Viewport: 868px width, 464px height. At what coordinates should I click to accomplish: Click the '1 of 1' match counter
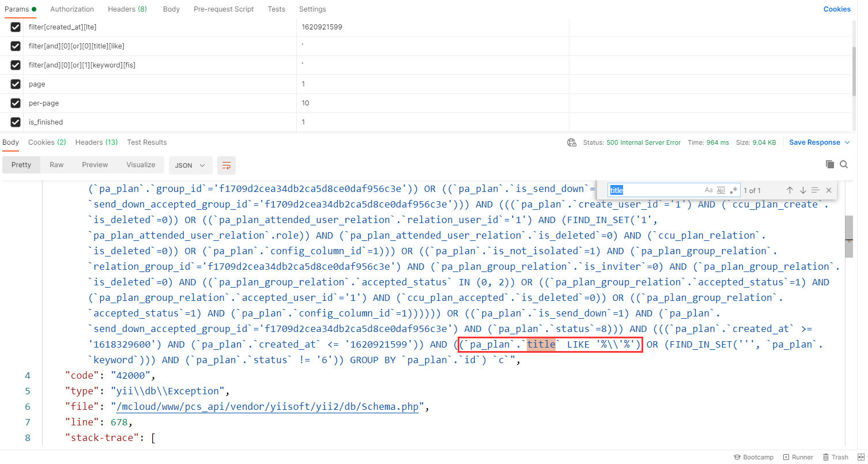tap(752, 190)
